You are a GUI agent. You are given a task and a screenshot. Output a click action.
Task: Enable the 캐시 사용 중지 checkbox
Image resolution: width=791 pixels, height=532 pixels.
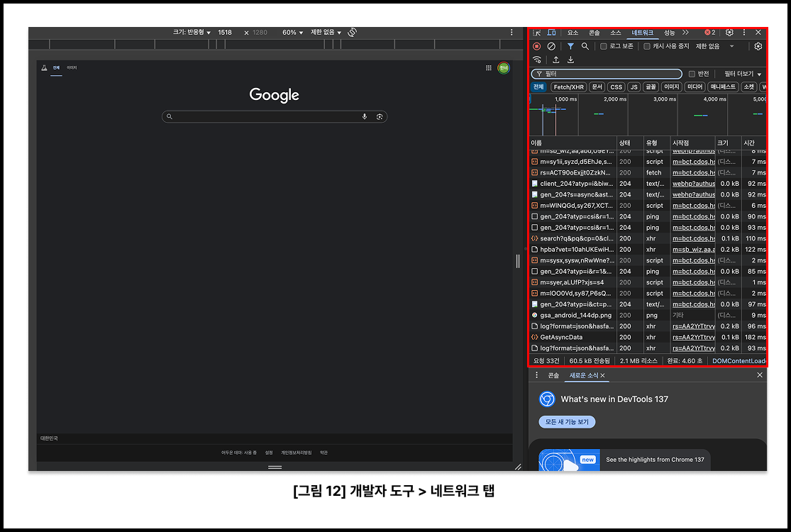pyautogui.click(x=647, y=46)
